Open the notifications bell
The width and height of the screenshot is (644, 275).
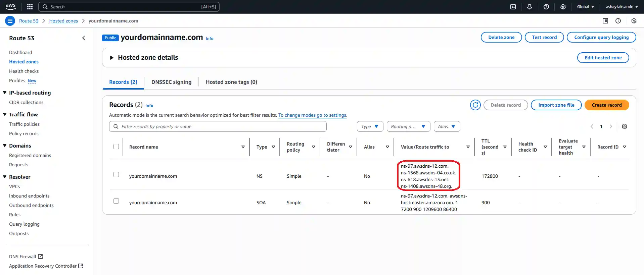530,7
